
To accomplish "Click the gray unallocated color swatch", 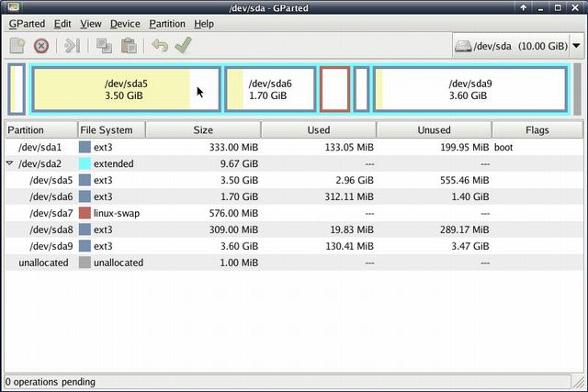I will pyautogui.click(x=85, y=263).
